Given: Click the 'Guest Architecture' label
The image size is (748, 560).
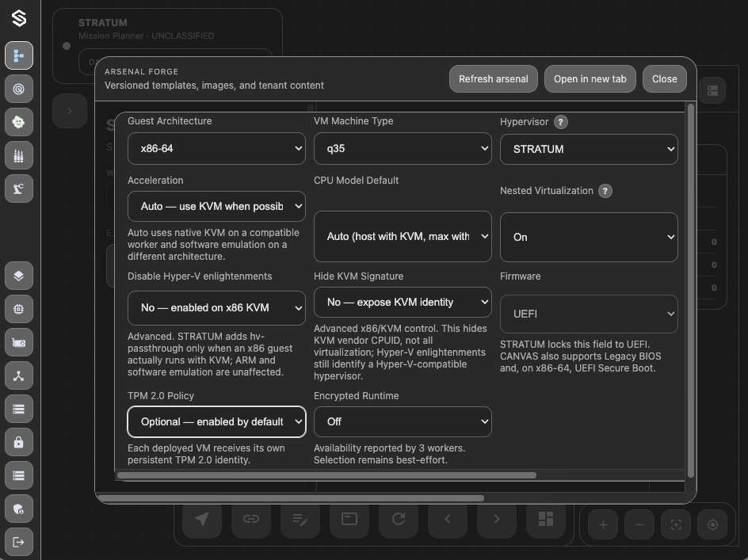Looking at the screenshot, I should (x=170, y=121).
